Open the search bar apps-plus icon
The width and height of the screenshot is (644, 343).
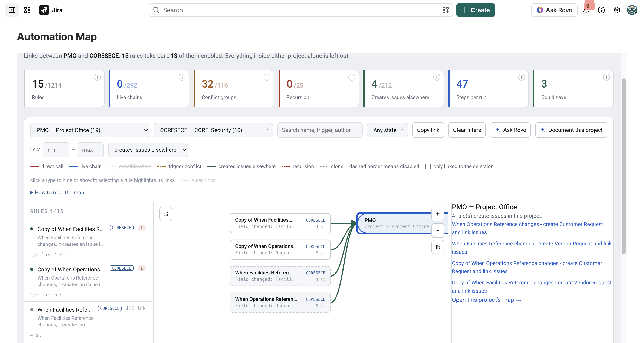coord(446,10)
